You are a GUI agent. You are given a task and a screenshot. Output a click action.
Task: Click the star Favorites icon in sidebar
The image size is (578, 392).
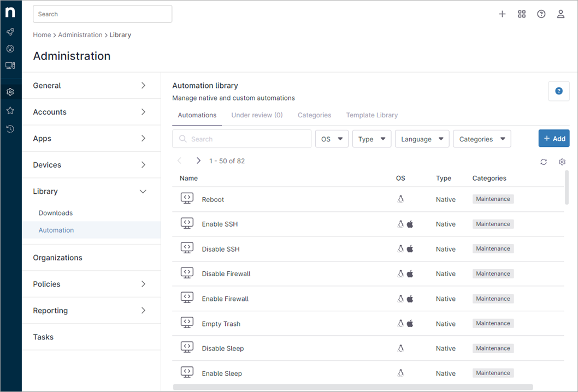point(10,110)
